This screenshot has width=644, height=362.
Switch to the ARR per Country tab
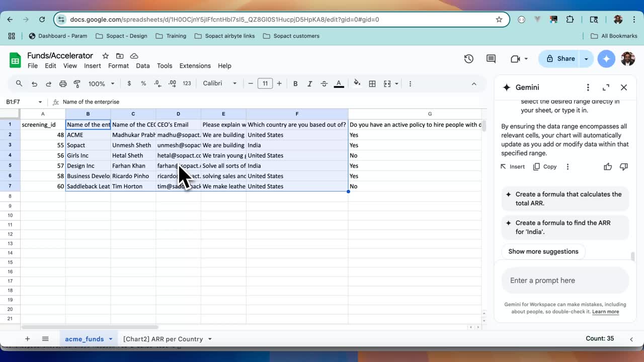click(x=163, y=339)
